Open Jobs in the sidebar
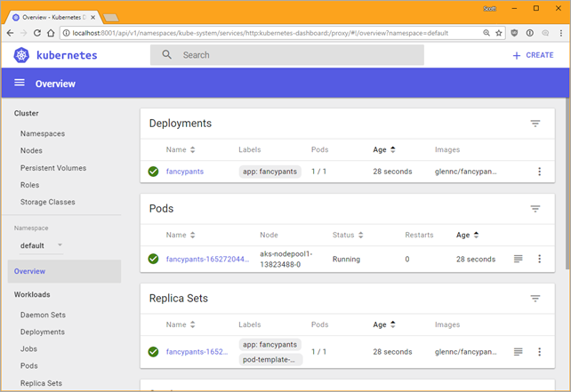571x392 pixels. [28, 348]
